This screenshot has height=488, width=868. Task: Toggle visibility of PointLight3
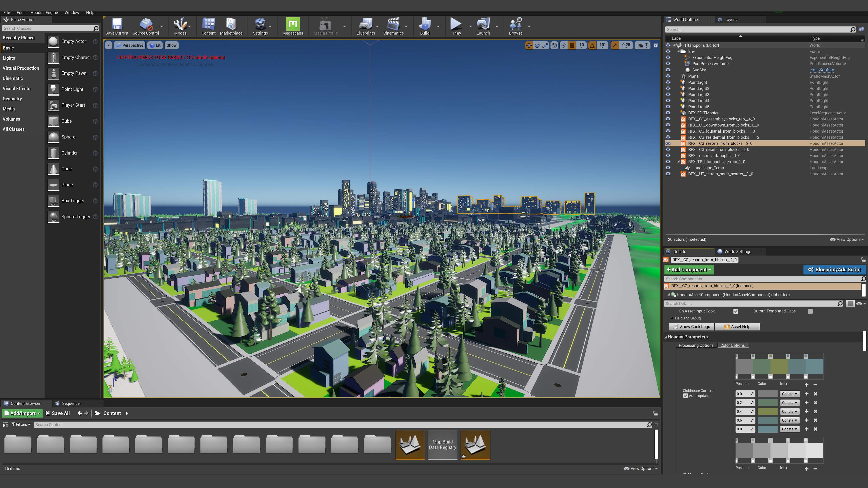point(668,94)
